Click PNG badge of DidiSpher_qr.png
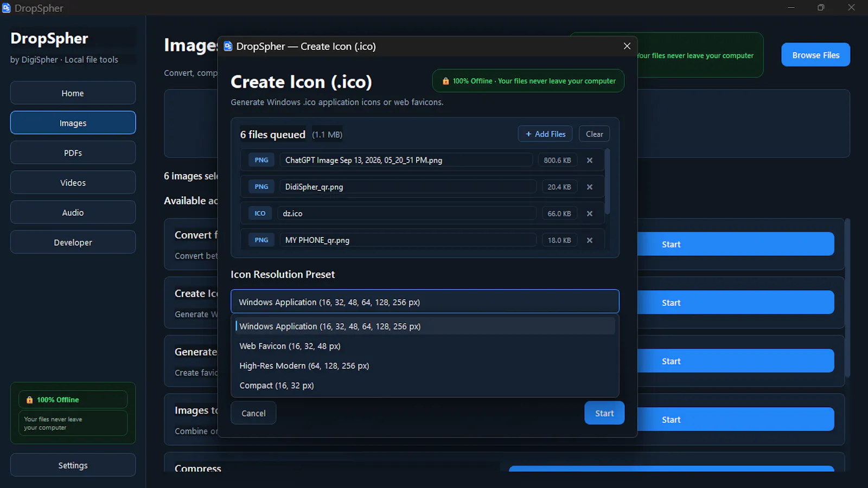The width and height of the screenshot is (868, 488). (261, 187)
